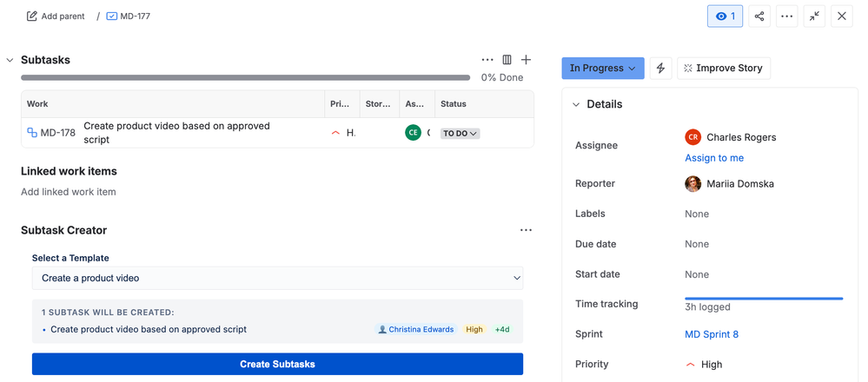Open Subtask Creator more options ellipsis
Image resolution: width=868 pixels, height=382 pixels.
coord(526,230)
